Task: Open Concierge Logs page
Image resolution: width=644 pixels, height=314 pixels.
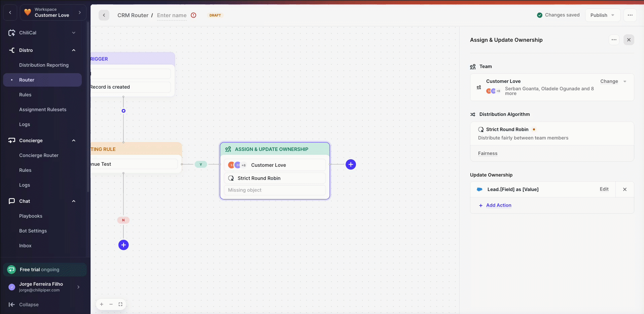Action: (x=25, y=185)
